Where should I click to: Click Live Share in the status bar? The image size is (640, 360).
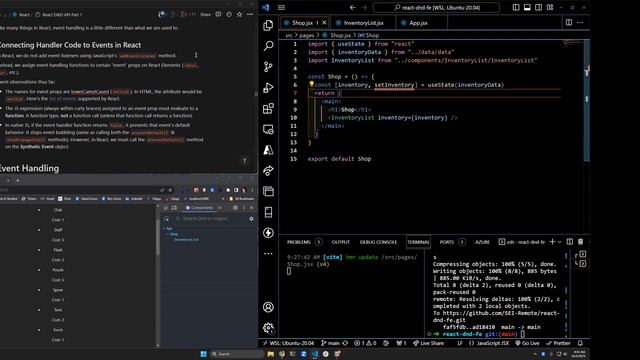pyautogui.click(x=428, y=343)
